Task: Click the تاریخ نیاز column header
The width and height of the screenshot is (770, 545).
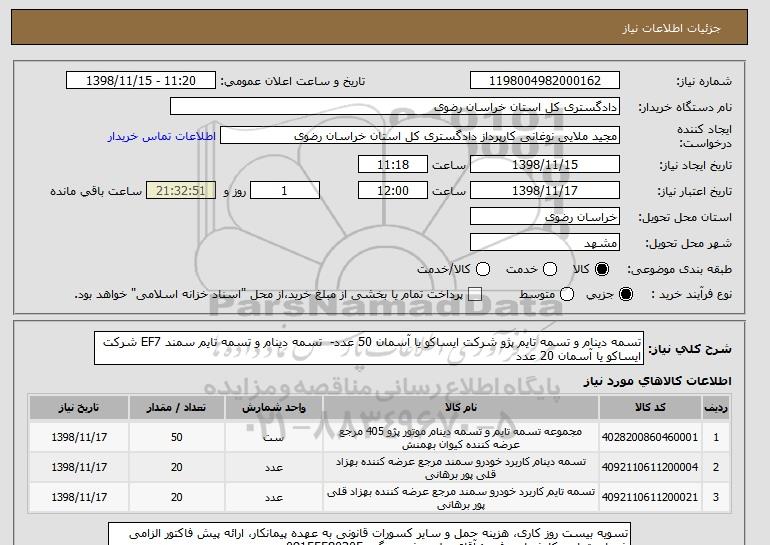Action: (x=79, y=408)
